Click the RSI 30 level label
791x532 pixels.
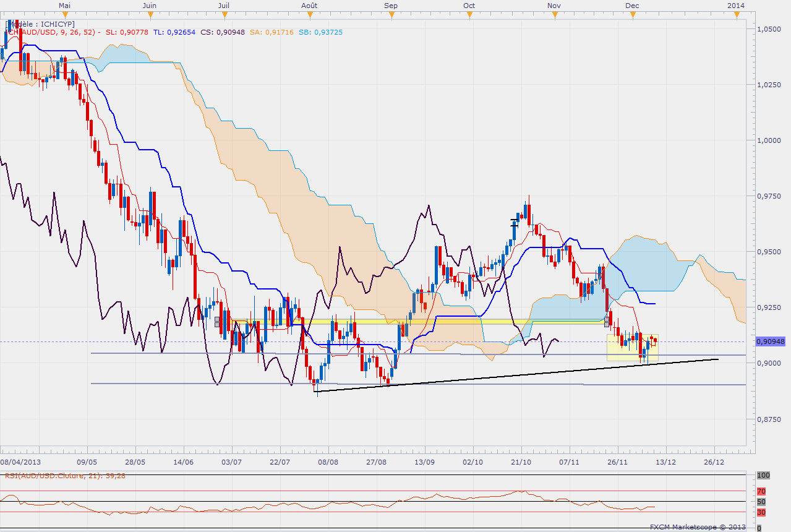761,512
